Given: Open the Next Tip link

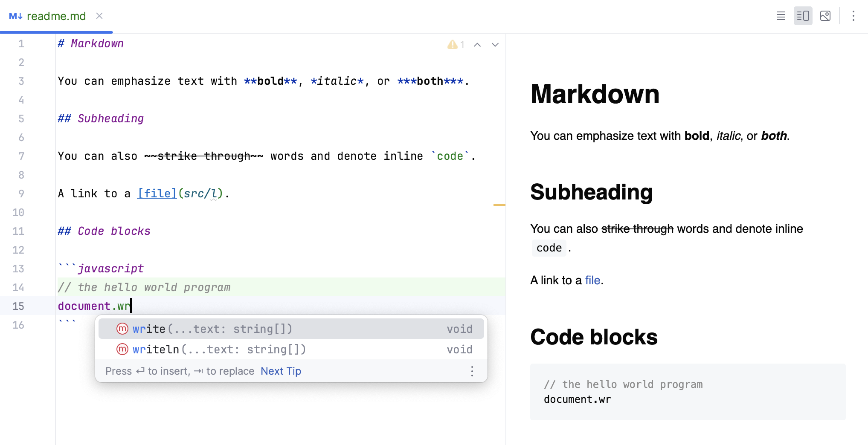Looking at the screenshot, I should pyautogui.click(x=280, y=371).
